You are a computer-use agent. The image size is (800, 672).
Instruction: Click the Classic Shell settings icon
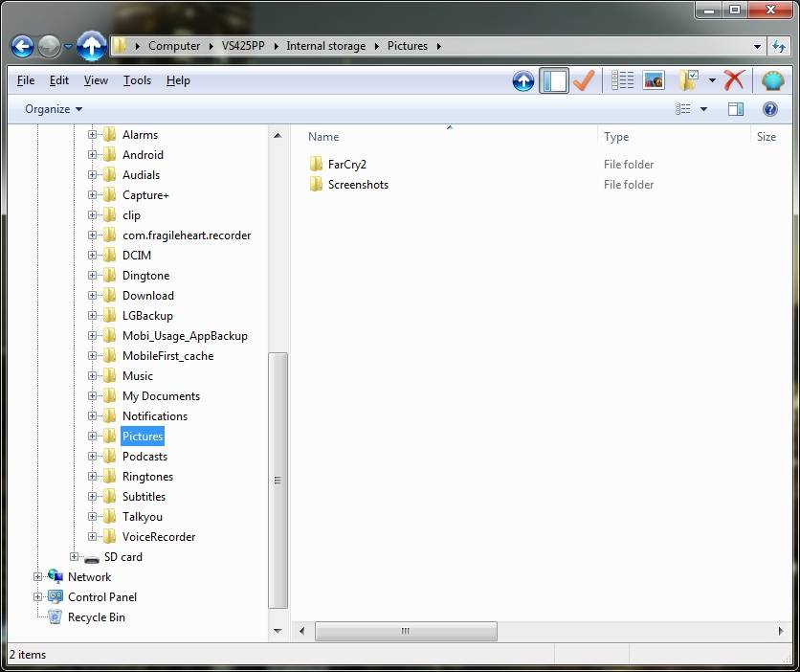(772, 81)
